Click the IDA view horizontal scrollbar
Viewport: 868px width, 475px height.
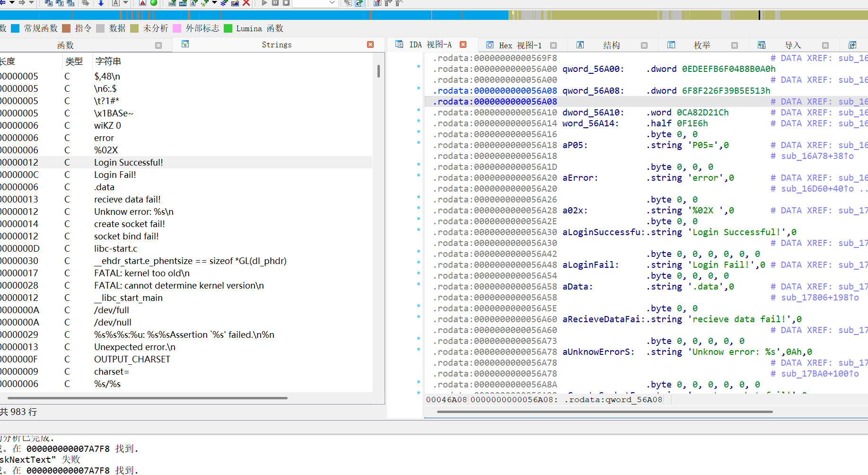[x=605, y=412]
